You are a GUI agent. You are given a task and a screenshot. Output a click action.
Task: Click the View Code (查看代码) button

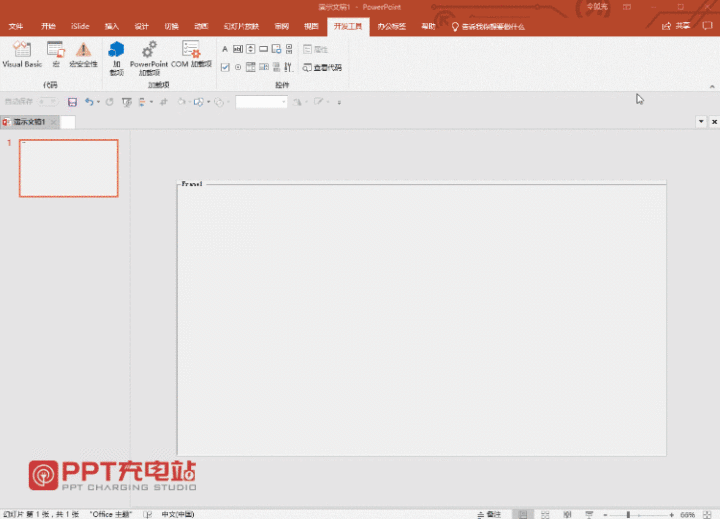(x=322, y=68)
